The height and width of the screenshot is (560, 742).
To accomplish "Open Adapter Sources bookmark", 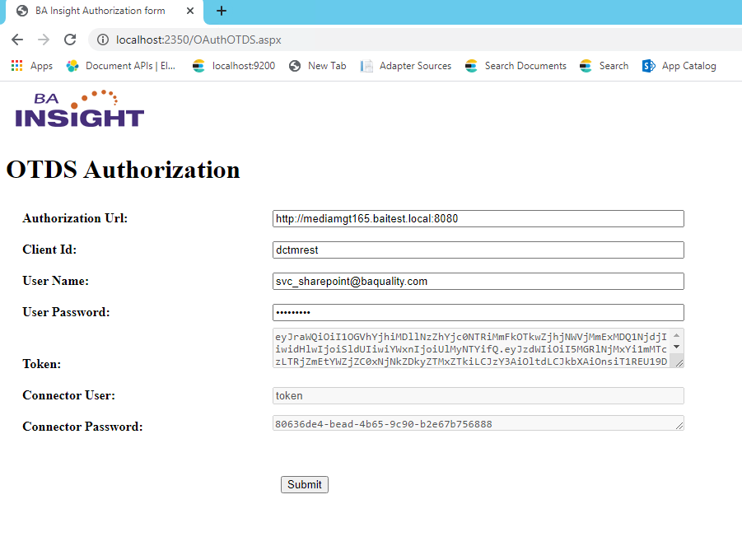I will tap(406, 66).
